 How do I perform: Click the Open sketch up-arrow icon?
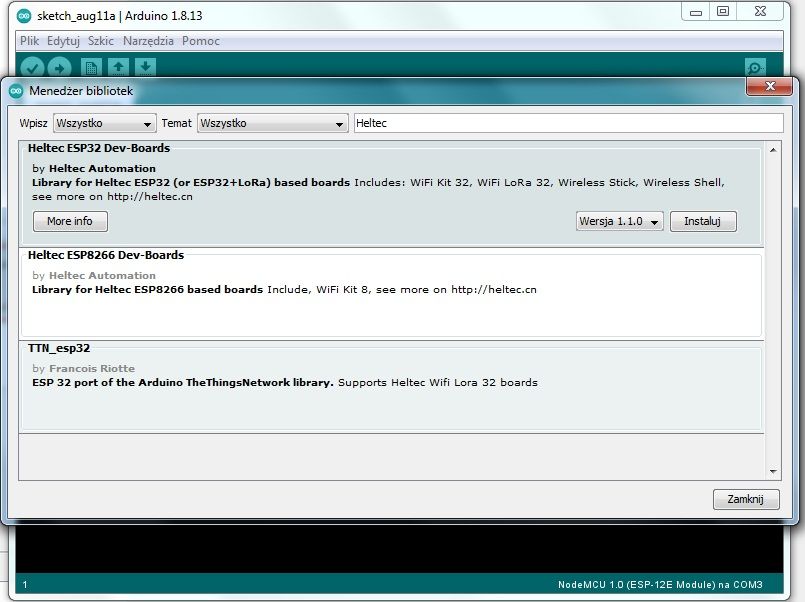119,67
